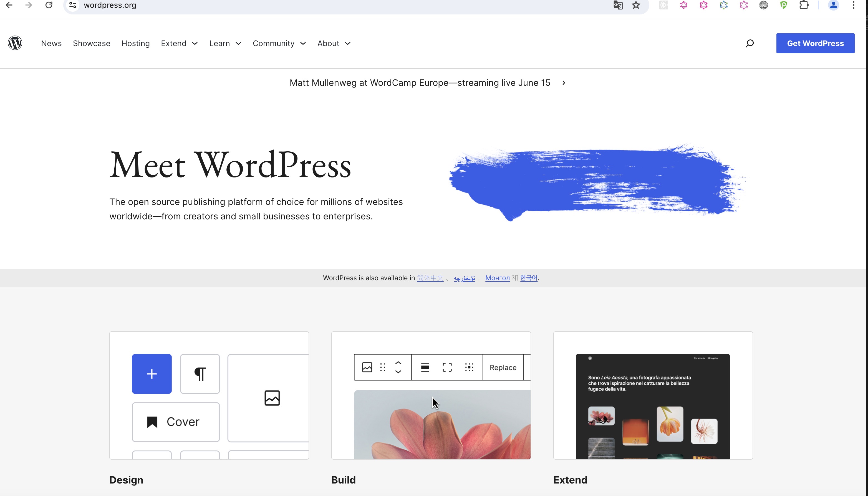
Task: Click the browser back arrow
Action: 9,5
